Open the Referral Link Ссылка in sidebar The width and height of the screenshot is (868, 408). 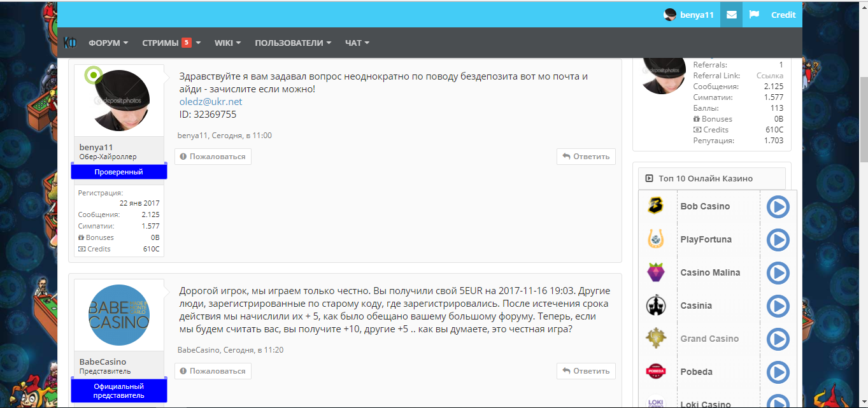point(770,76)
